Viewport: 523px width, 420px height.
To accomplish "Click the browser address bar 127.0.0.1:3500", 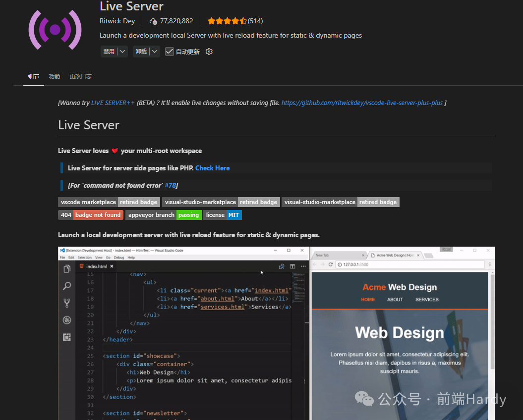I will coord(410,264).
